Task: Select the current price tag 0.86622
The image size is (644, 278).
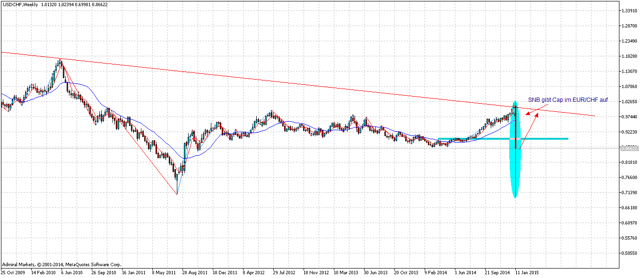Action: (629, 148)
